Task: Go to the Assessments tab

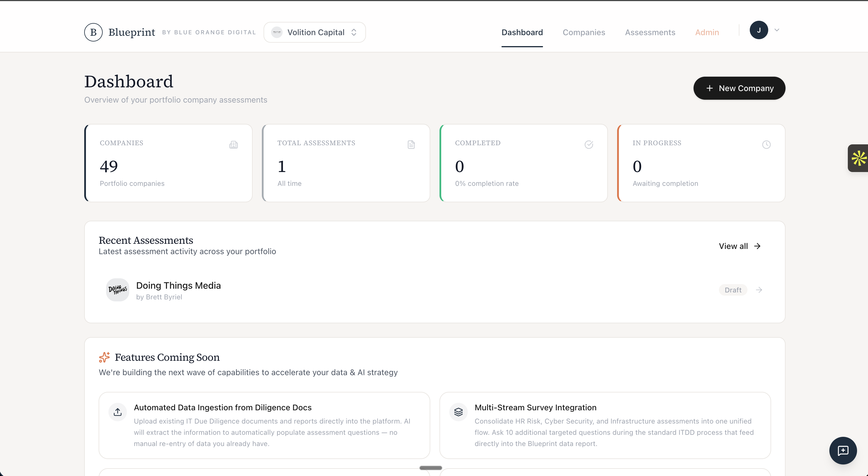Action: (x=650, y=32)
